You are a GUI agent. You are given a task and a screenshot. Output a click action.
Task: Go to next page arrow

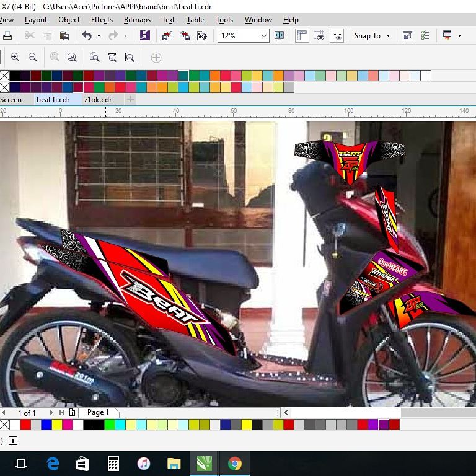51,412
